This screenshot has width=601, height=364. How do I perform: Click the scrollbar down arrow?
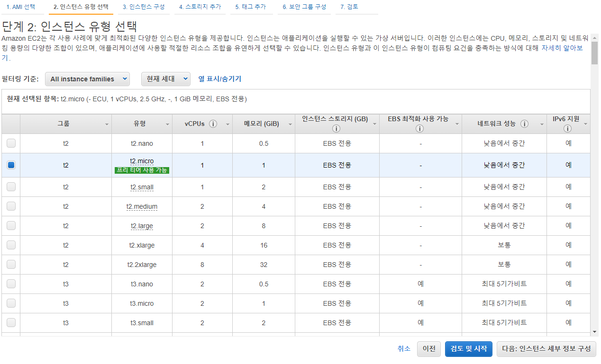pyautogui.click(x=594, y=332)
